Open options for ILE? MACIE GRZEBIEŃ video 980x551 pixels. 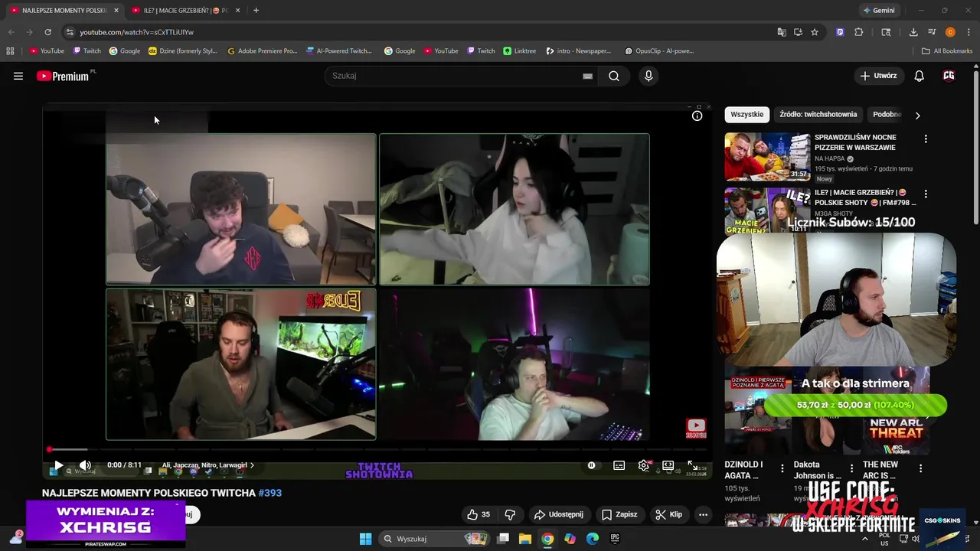pos(926,194)
